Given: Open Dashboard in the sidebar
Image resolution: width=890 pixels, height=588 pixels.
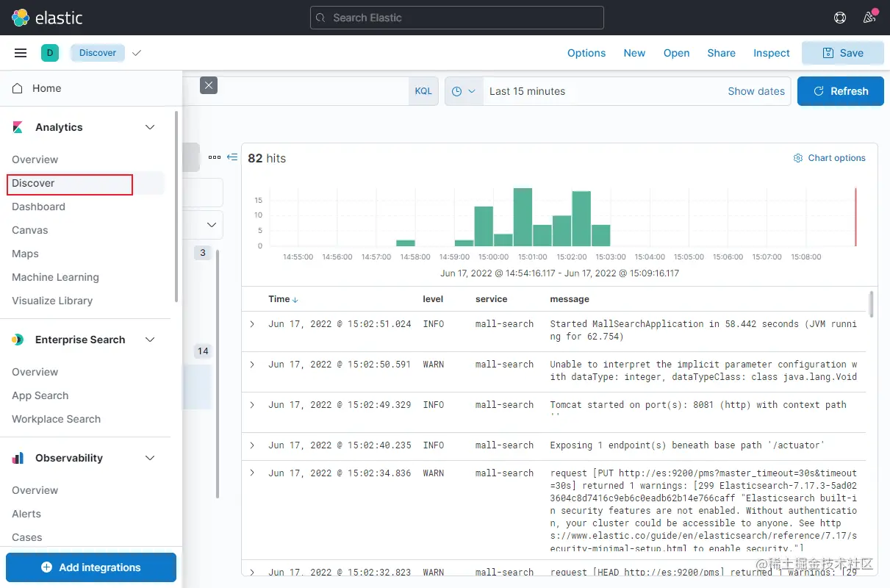Looking at the screenshot, I should 38,207.
